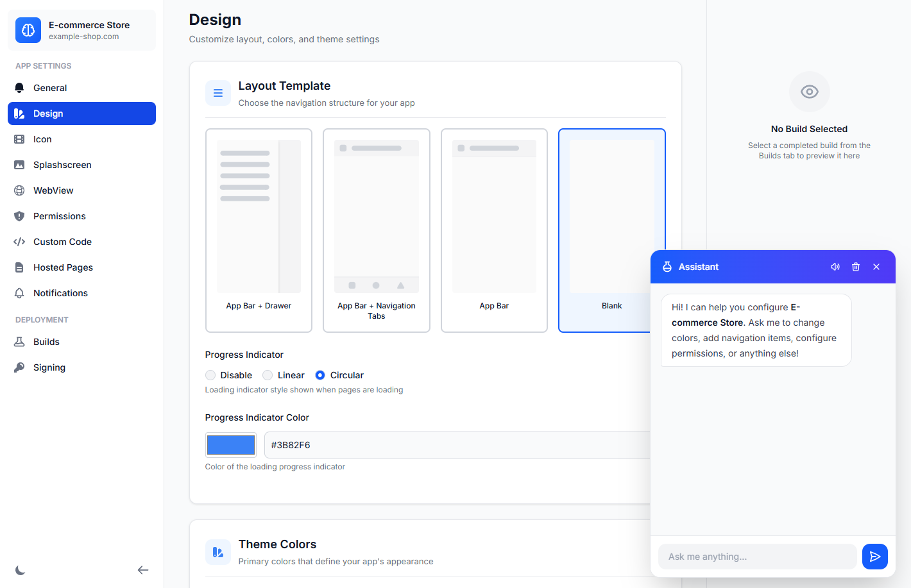The width and height of the screenshot is (911, 588).
Task: Click the E-commerce Store app logo
Action: tap(28, 30)
